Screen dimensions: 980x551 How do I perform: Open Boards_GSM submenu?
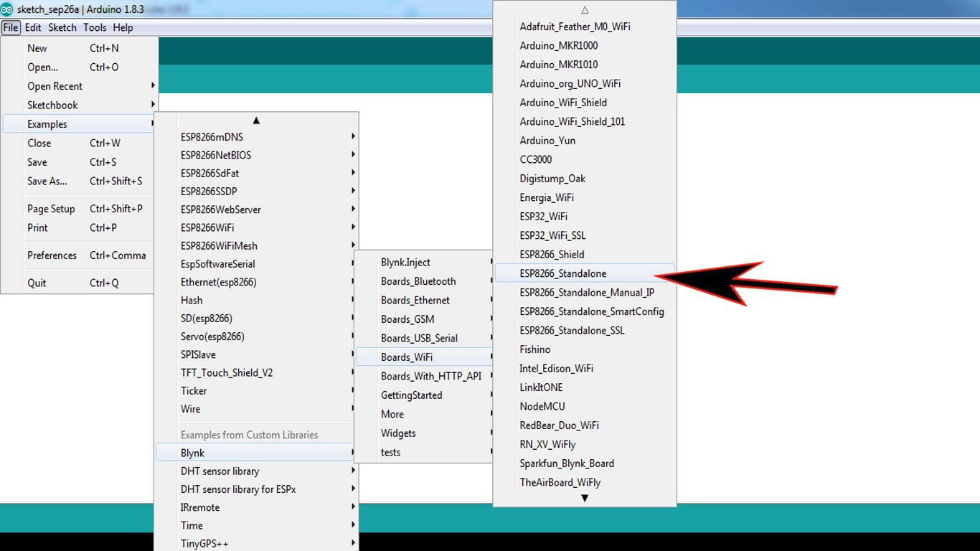[425, 319]
